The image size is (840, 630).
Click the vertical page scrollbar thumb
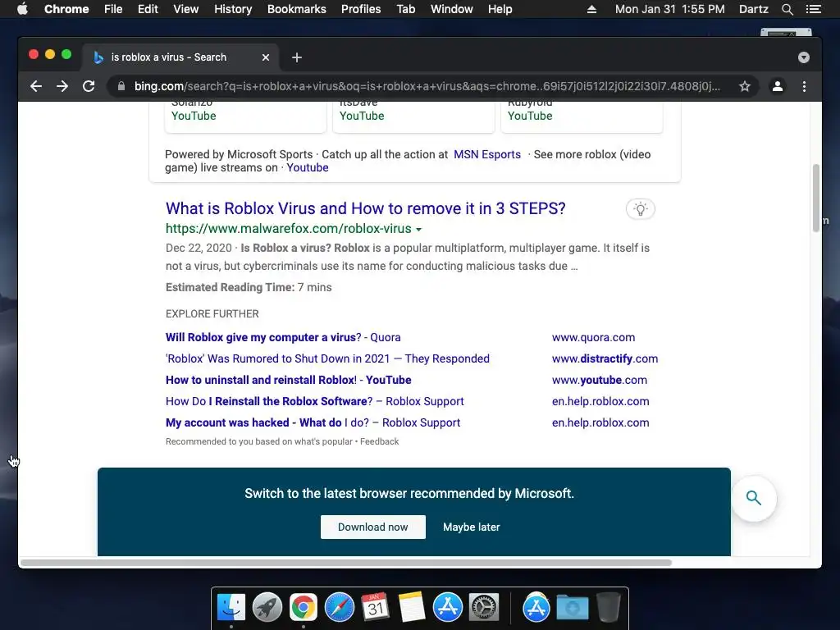point(816,199)
